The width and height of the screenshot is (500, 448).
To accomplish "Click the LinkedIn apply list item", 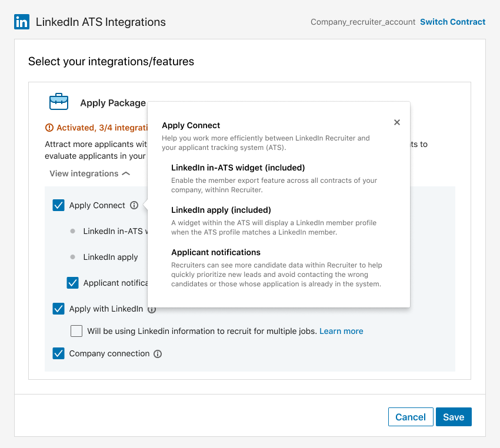I will (111, 257).
